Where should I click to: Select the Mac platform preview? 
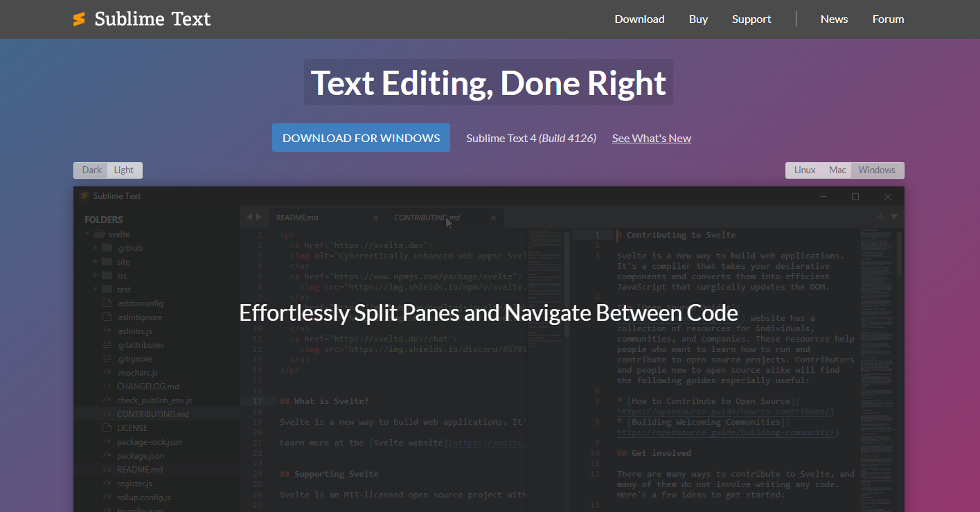coord(837,170)
